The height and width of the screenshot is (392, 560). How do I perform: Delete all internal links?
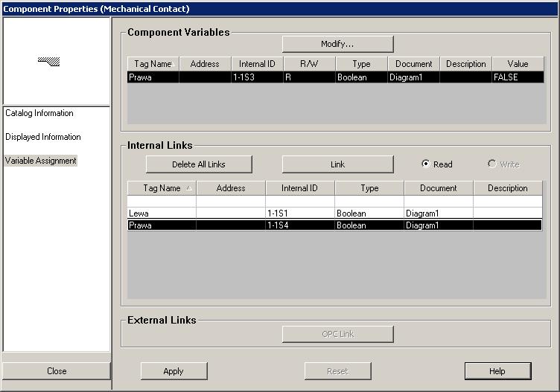point(199,164)
